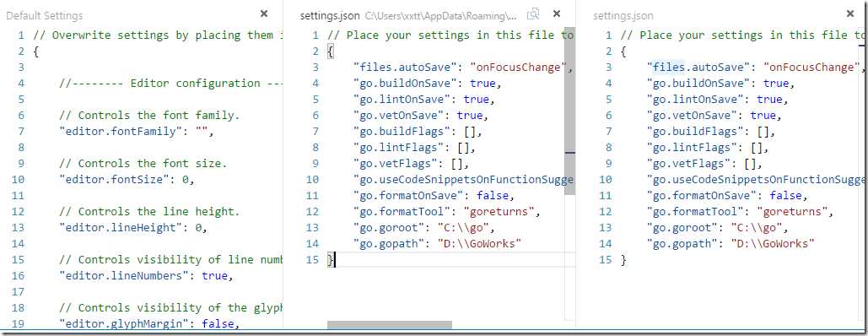Screen dimensions: 868x336
Task: Click "go.formatOnSave" key in the middle editor
Action: (x=408, y=196)
